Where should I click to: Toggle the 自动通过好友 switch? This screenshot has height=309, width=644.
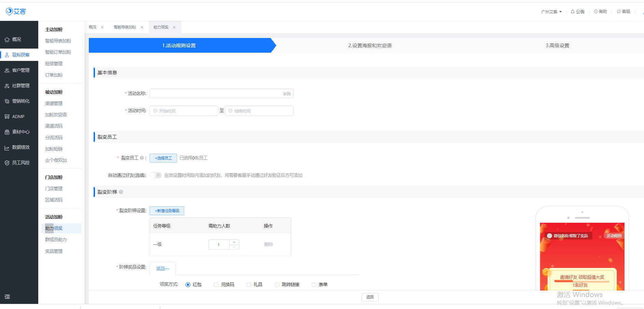click(x=156, y=175)
